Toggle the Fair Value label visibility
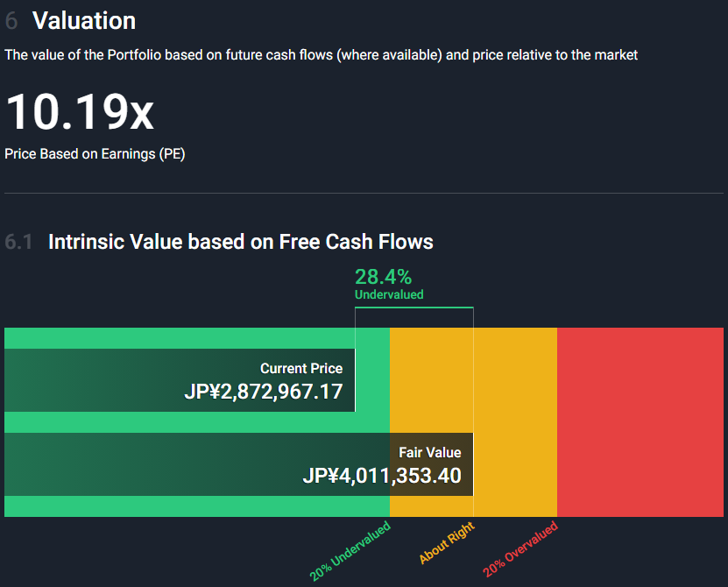The image size is (728, 587). (x=430, y=452)
